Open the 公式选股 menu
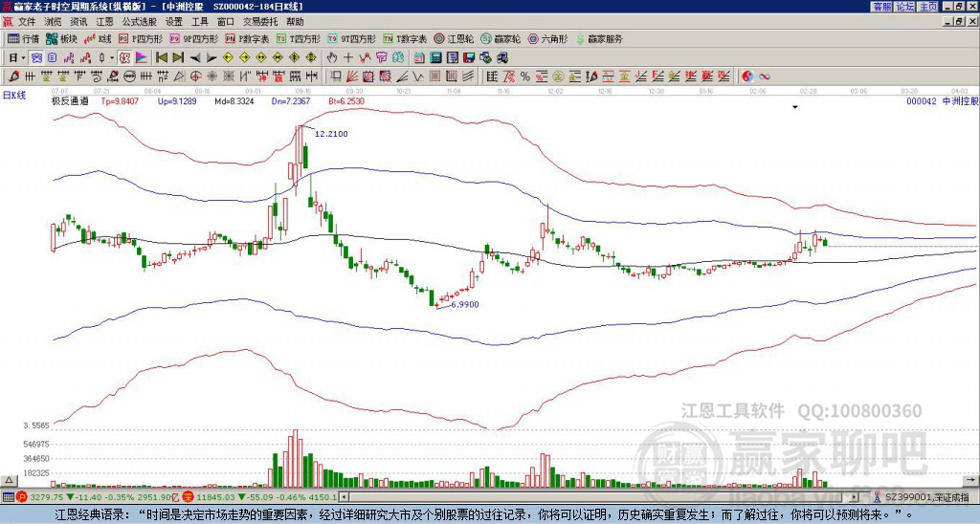 140,22
